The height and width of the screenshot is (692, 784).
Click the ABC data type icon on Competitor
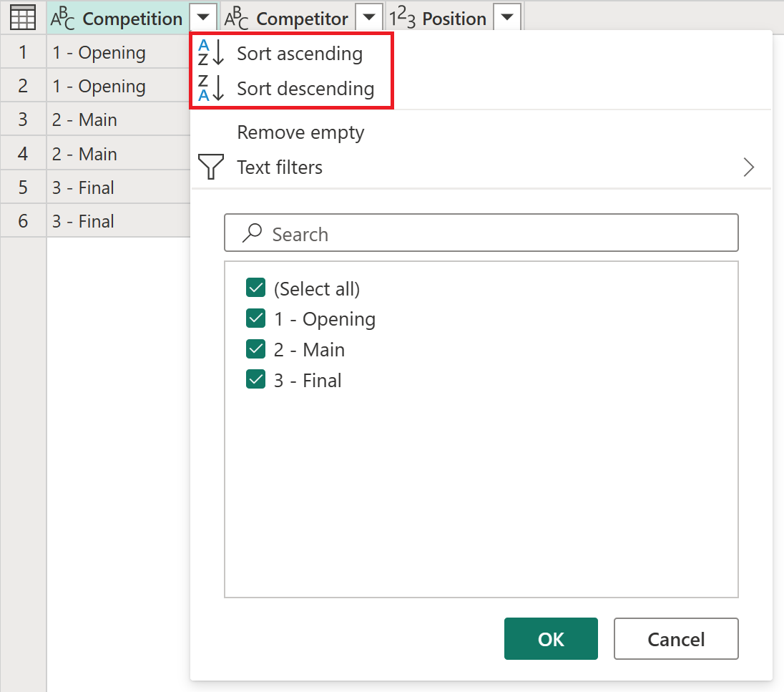[x=237, y=17]
